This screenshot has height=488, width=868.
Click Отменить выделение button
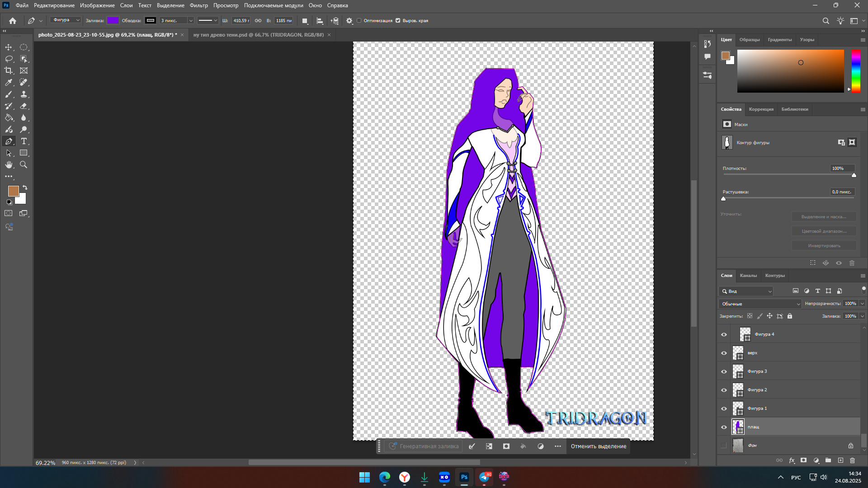click(x=598, y=446)
